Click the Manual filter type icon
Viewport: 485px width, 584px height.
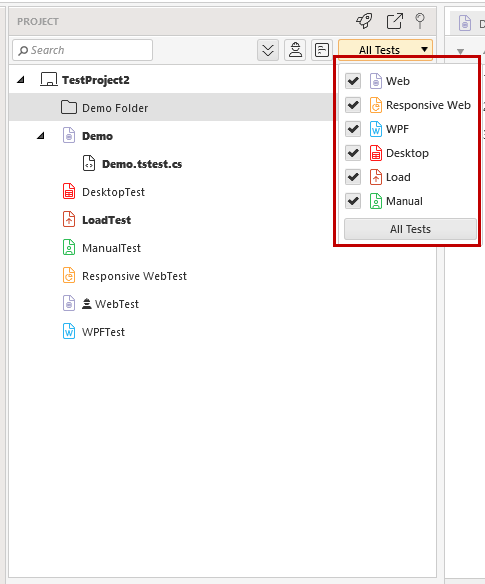tap(376, 201)
